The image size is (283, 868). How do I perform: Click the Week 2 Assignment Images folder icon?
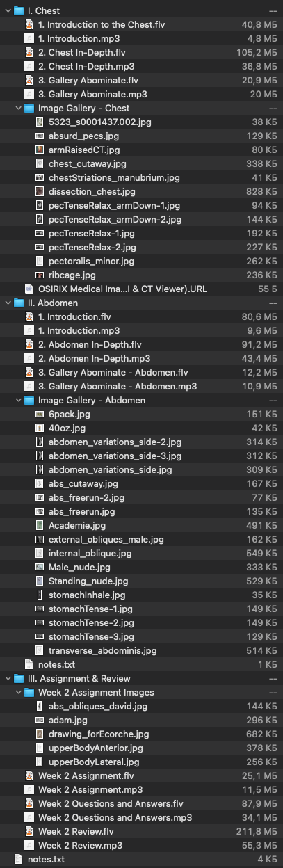point(29,692)
